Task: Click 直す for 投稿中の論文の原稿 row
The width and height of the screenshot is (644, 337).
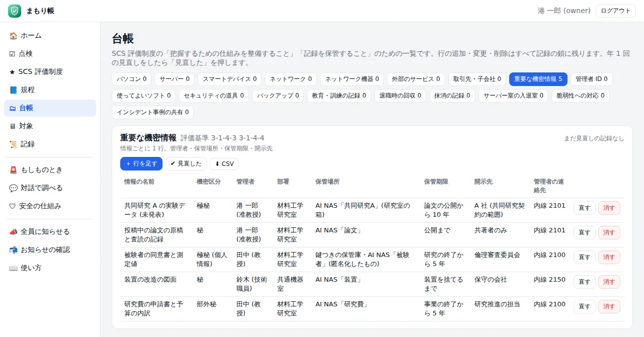Action: tap(584, 233)
